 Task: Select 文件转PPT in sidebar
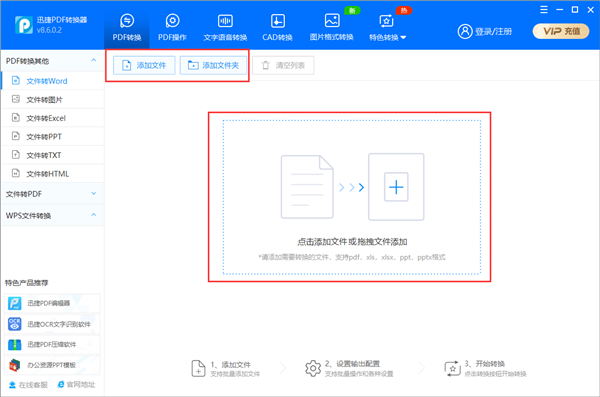(x=53, y=137)
